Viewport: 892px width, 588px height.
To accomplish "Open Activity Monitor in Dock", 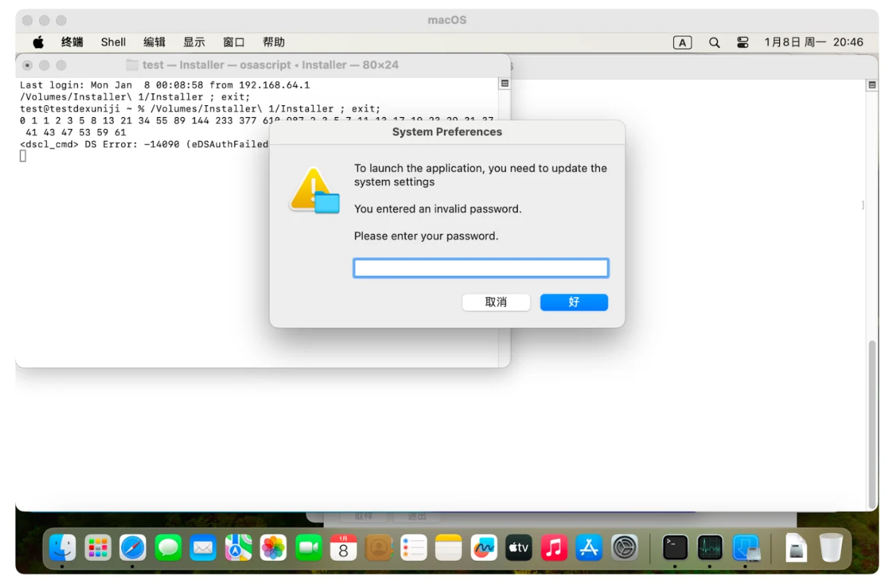I will pyautogui.click(x=710, y=548).
